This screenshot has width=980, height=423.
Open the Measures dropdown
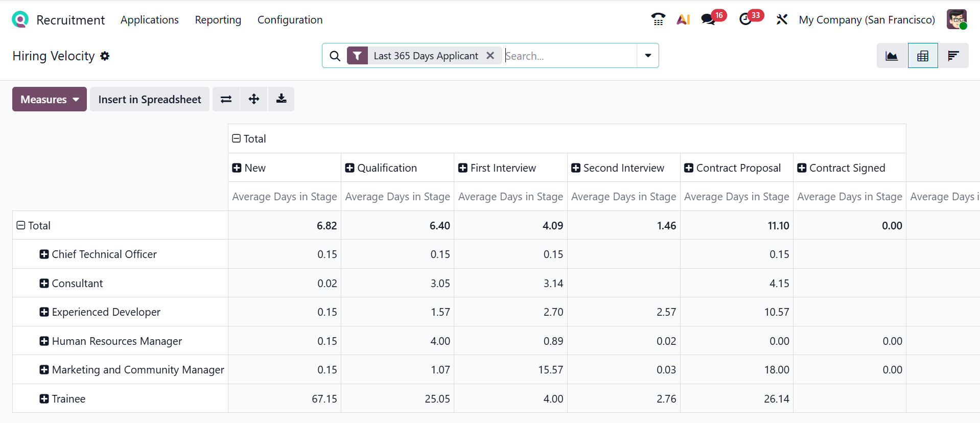[50, 99]
